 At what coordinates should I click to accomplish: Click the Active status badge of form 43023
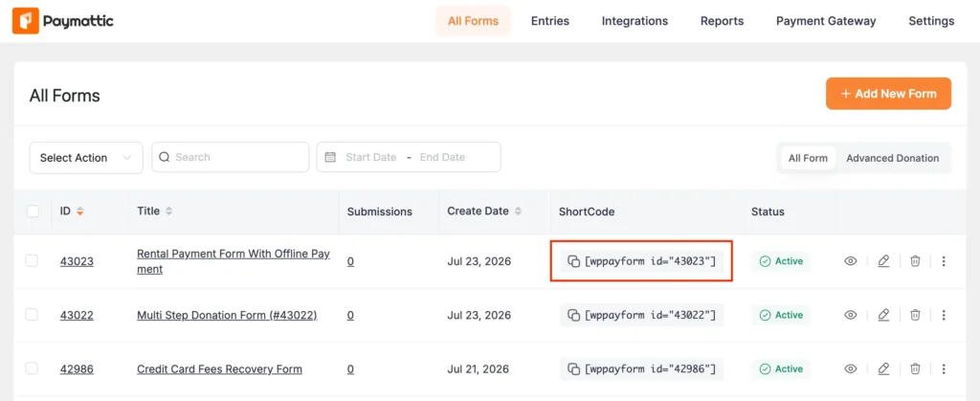(781, 261)
